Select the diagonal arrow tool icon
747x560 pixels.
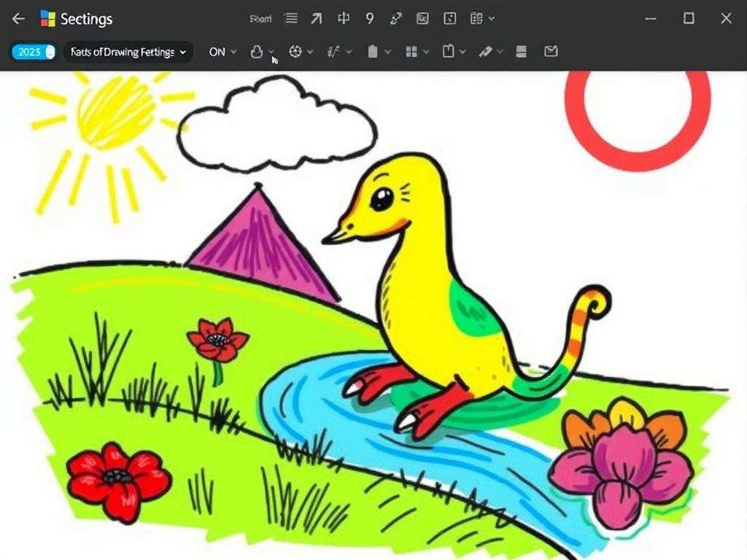click(x=316, y=19)
